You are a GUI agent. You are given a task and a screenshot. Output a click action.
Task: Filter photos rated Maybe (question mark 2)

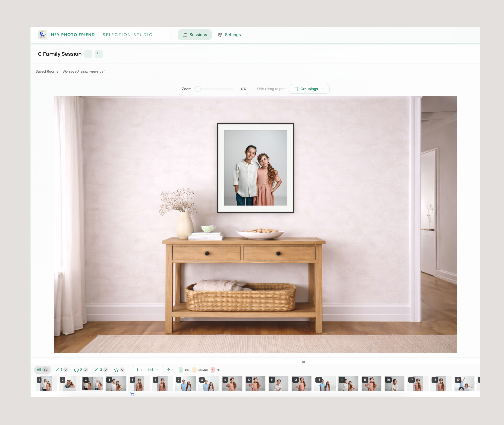tap(81, 370)
